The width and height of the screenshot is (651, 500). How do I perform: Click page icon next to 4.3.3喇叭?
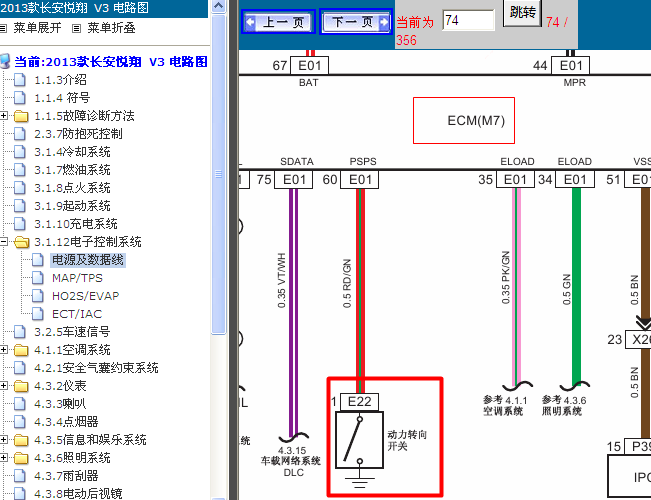point(20,404)
